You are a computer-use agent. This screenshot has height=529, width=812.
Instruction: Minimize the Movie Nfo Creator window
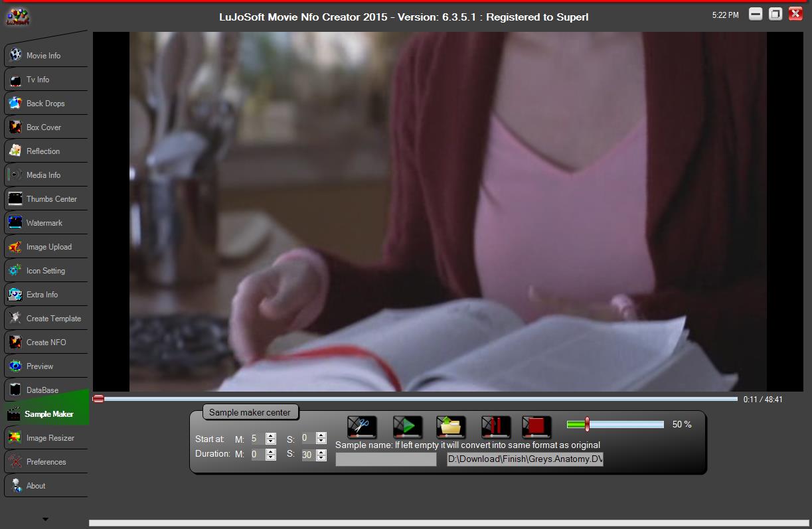click(x=756, y=14)
